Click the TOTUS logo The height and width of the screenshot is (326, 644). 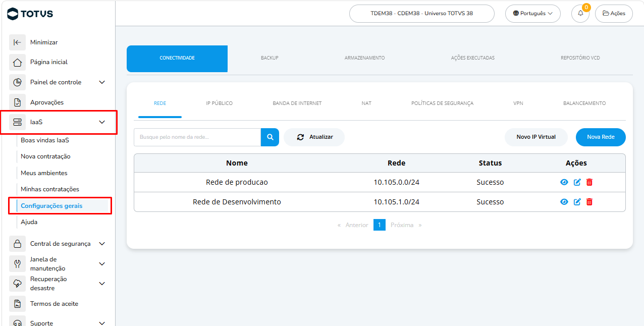[30, 14]
